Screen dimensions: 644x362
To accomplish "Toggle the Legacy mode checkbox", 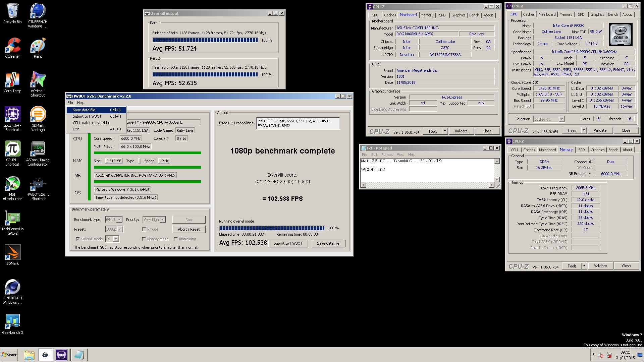I will coord(144,239).
